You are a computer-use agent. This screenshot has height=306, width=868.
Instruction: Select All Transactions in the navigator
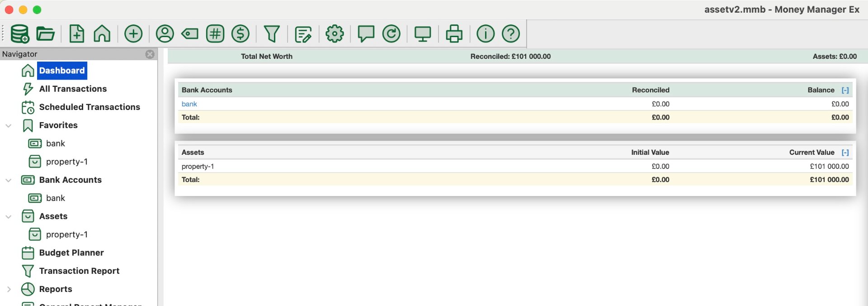click(73, 89)
